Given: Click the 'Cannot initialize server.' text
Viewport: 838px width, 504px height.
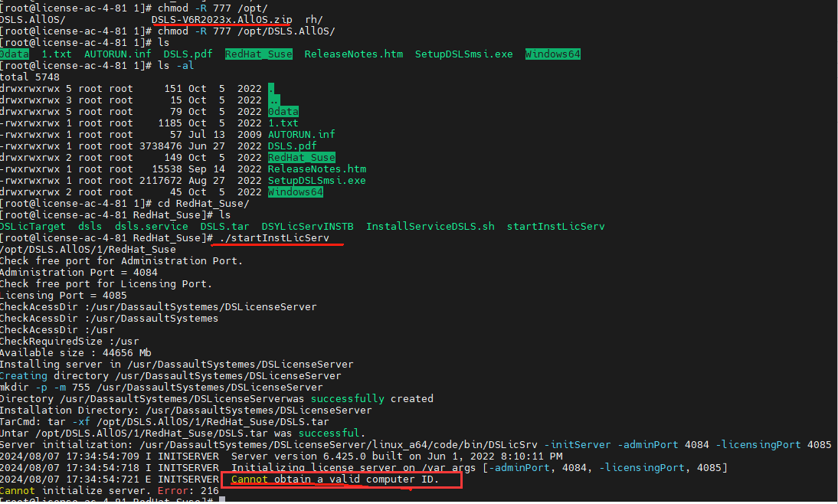Looking at the screenshot, I should click(75, 491).
